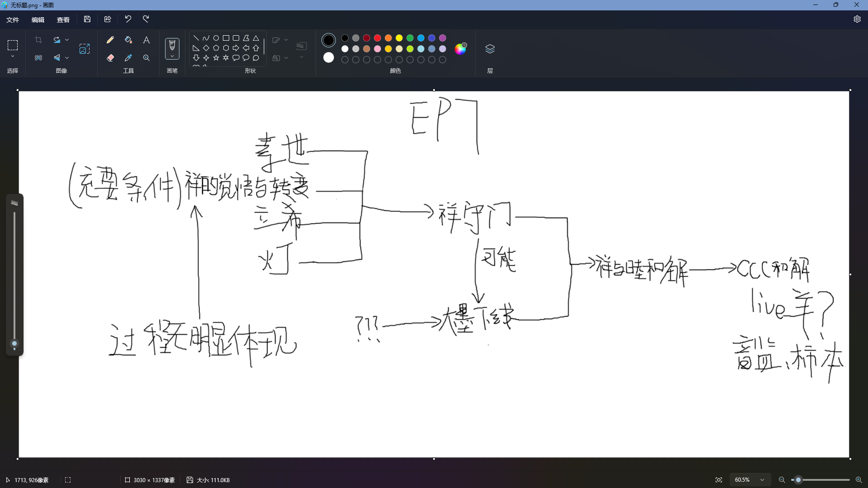868x488 pixels.
Task: Choose the yellow color swatch
Action: click(x=399, y=38)
